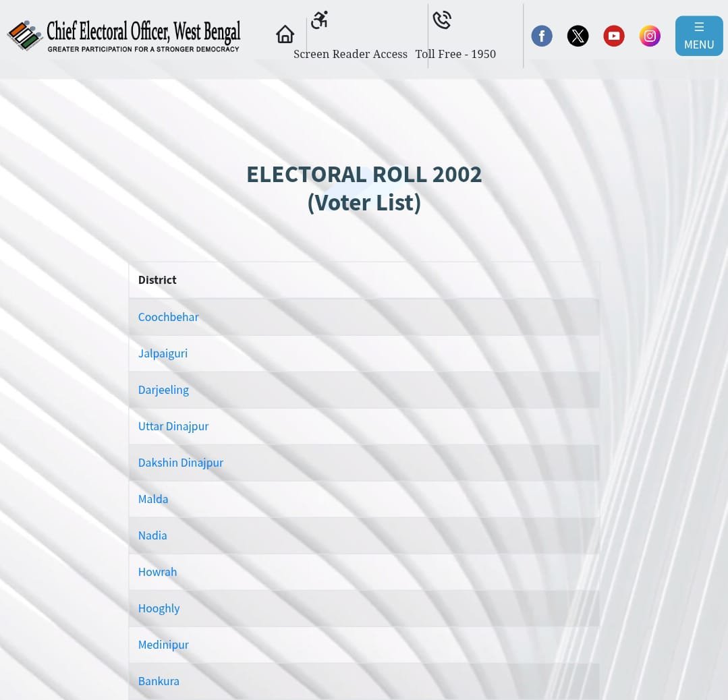This screenshot has width=728, height=700.
Task: Open the YouTube channel icon
Action: pos(613,36)
